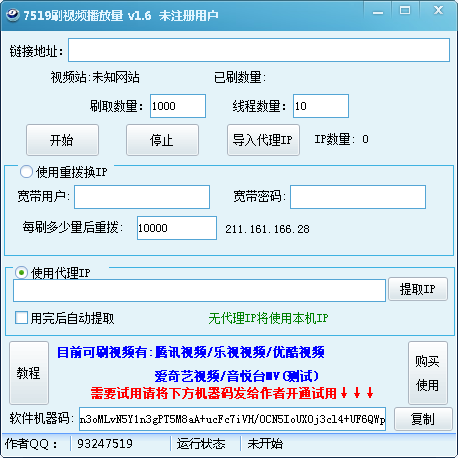This screenshot has width=458, height=458.
Task: Click the 爱奇艺视频/音悦台MV text line
Action: coord(236,376)
